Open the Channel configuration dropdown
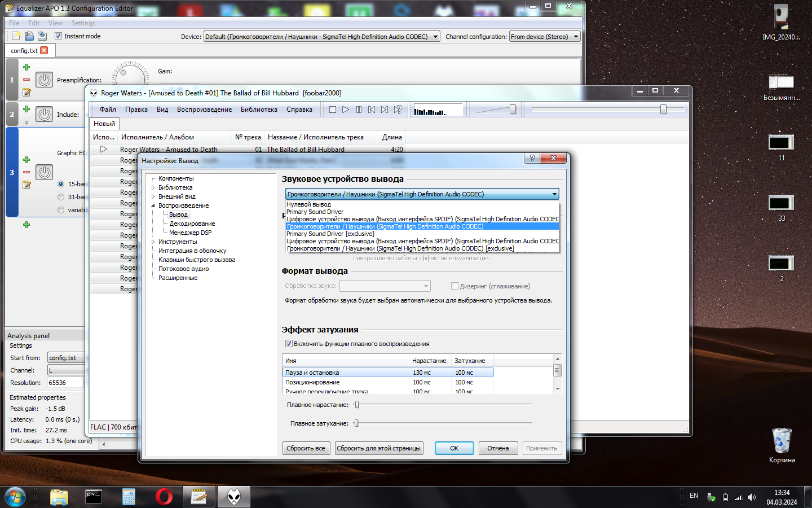 pos(544,37)
